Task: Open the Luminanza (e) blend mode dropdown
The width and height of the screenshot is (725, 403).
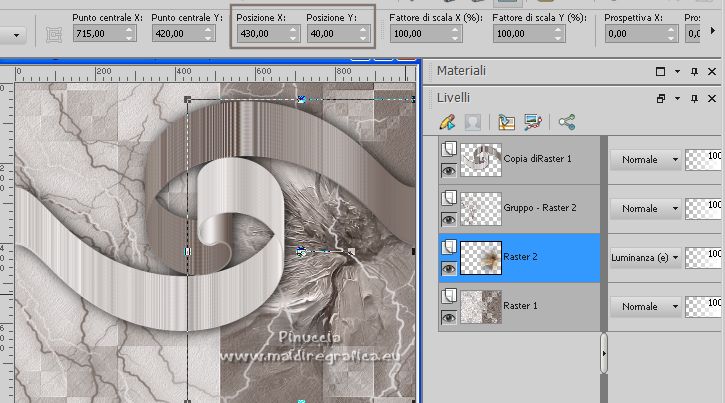Action: (x=645, y=257)
